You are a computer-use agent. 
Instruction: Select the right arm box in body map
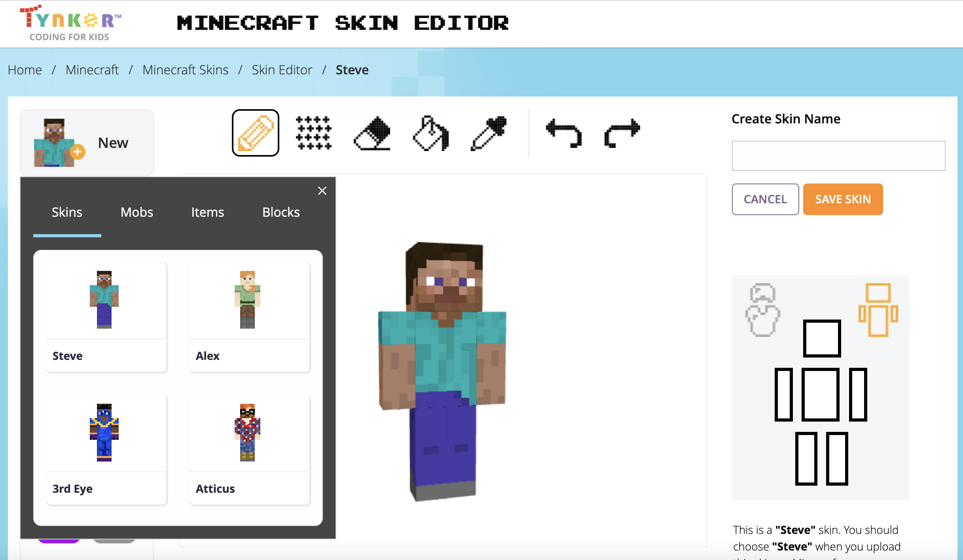pyautogui.click(x=858, y=394)
